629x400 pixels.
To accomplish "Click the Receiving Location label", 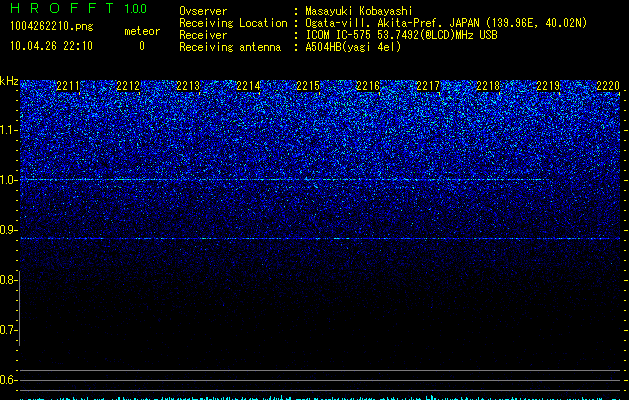I will pos(233,23).
